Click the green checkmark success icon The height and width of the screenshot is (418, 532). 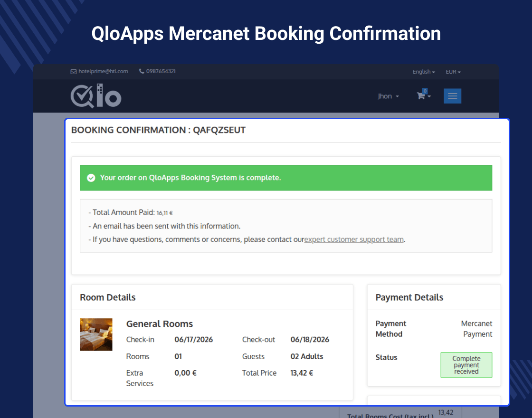[91, 178]
